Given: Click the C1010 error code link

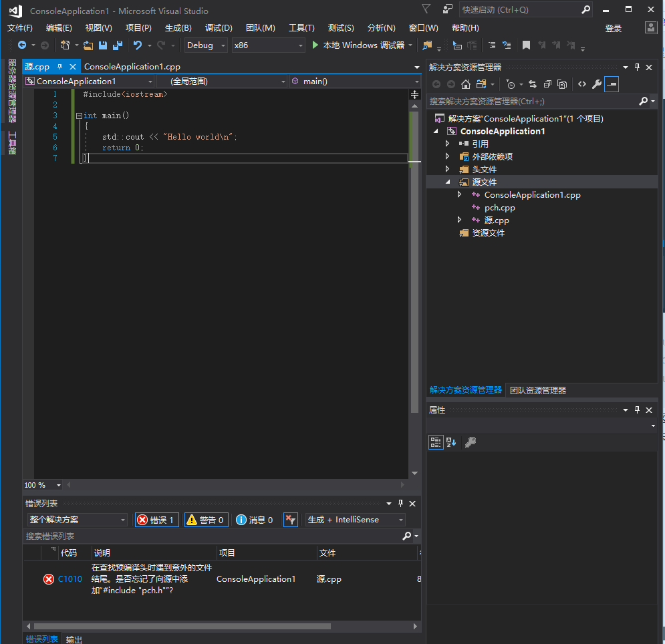Looking at the screenshot, I should [x=69, y=579].
